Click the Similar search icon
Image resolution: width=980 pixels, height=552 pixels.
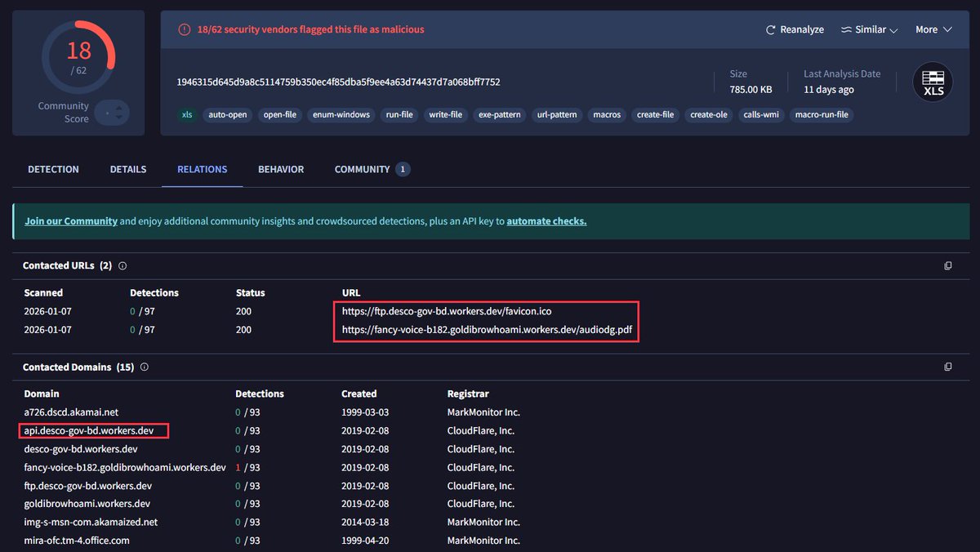pyautogui.click(x=846, y=29)
